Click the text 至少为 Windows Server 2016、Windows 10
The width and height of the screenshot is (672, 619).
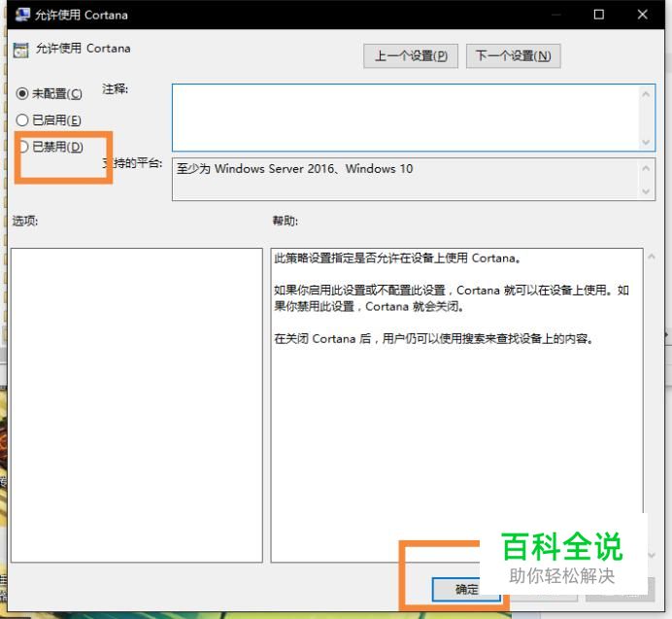(x=295, y=168)
